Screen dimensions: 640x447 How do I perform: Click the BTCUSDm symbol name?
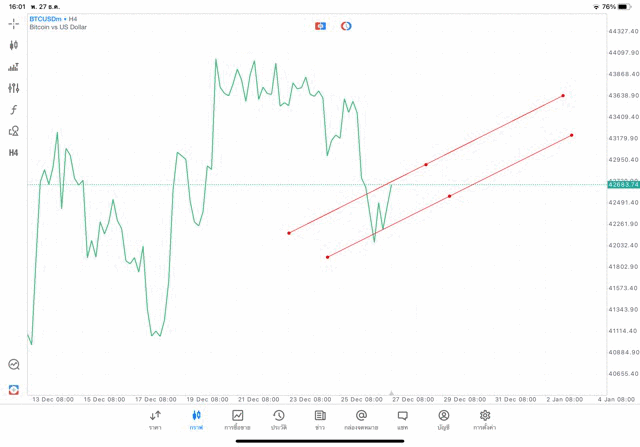46,19
